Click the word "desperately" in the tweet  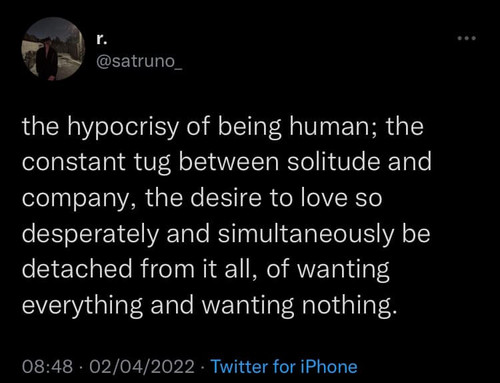coord(90,235)
